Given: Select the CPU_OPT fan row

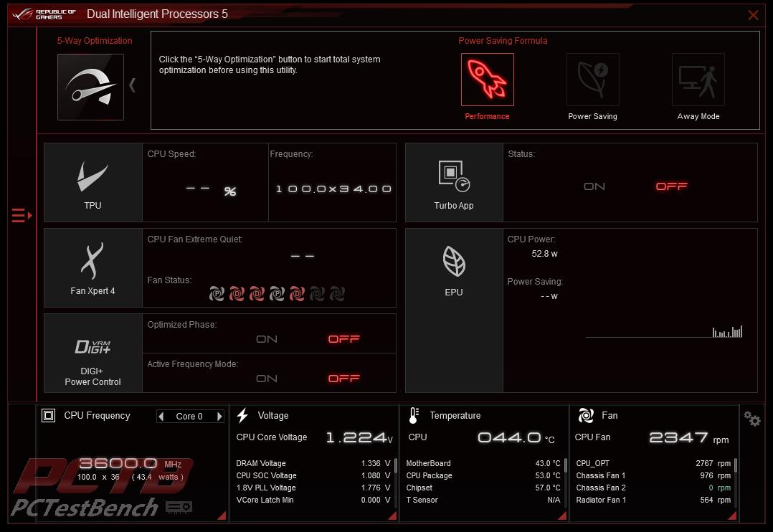Looking at the screenshot, I should point(653,463).
